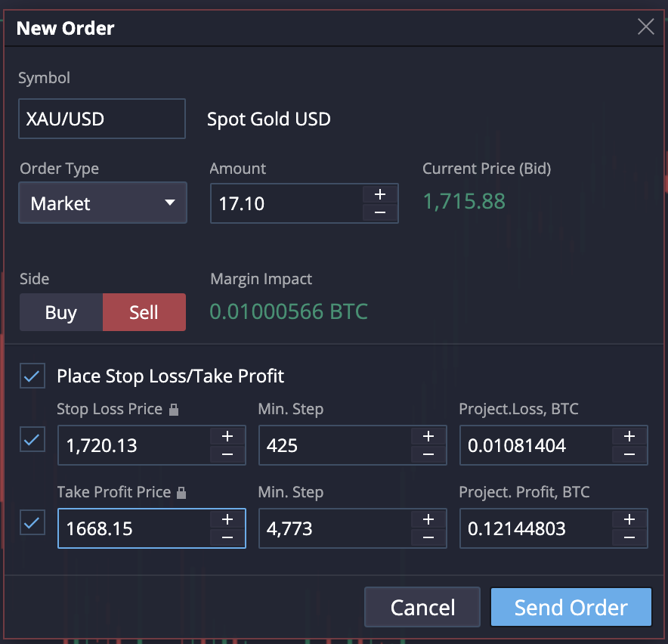Decrease Amount with minus stepper
668x644 pixels.
(x=380, y=212)
